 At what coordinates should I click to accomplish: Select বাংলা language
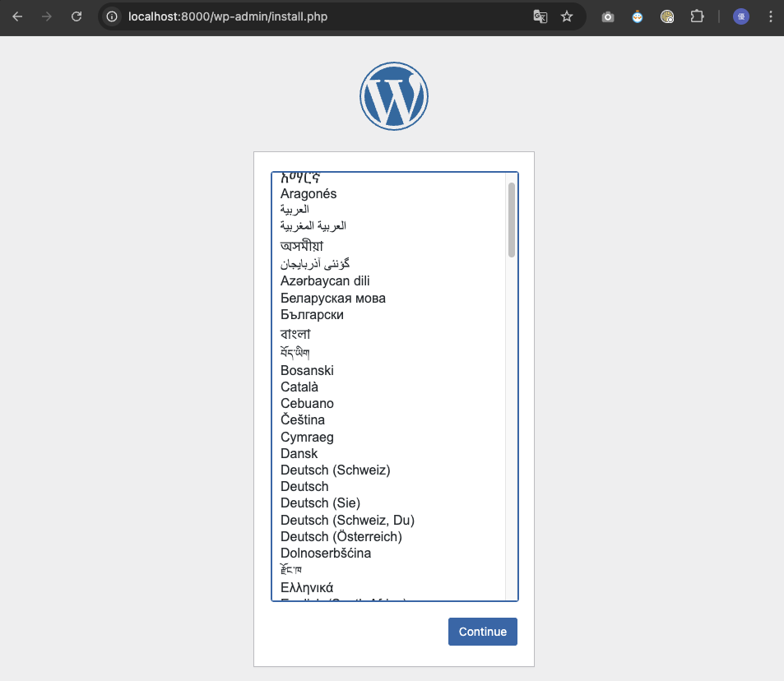[x=388, y=333]
